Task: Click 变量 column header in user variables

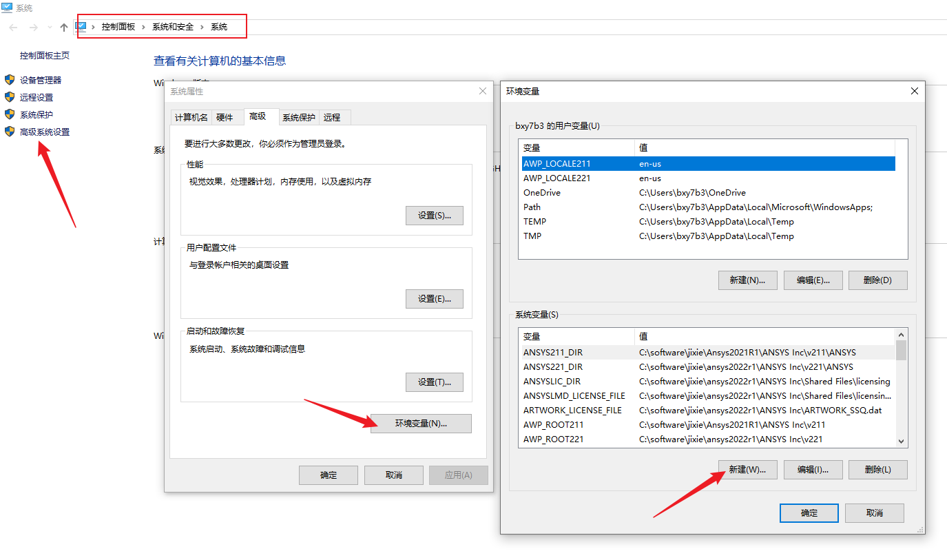Action: [576, 148]
